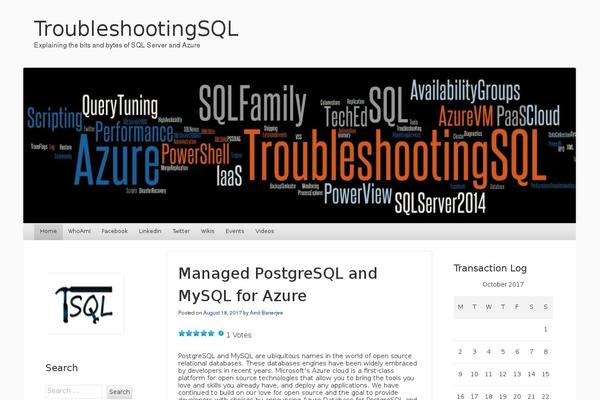Select calendar day 1

click(546, 329)
